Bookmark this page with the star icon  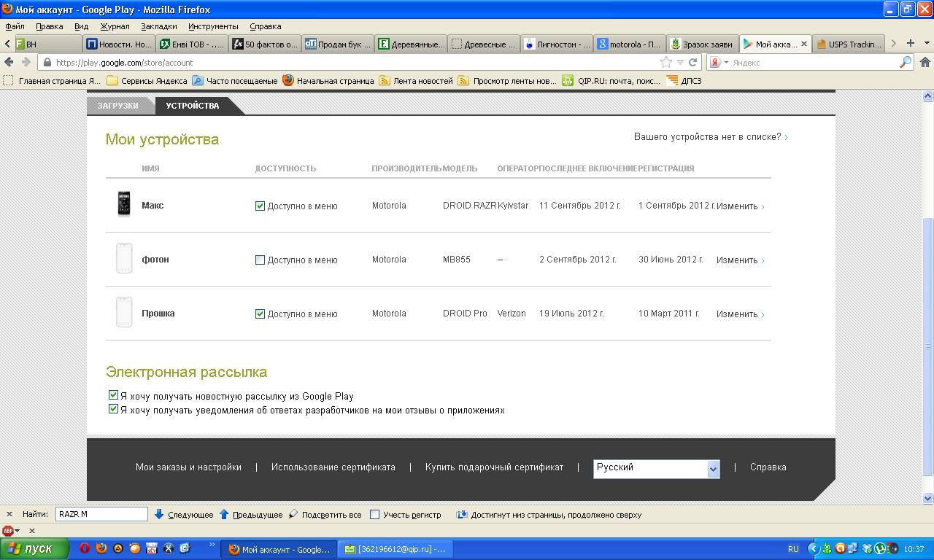tap(665, 62)
